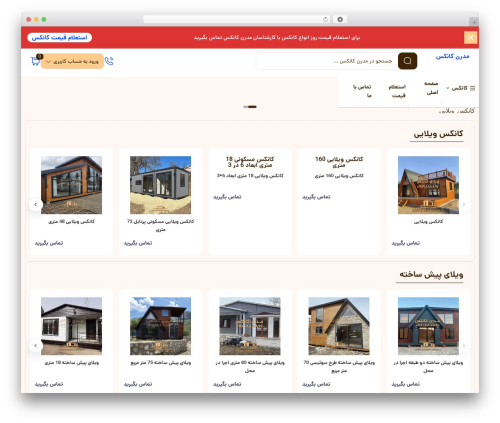Image resolution: width=500 pixels, height=423 pixels.
Task: Open ویلای پیش ساخته 18 متری title
Action: pyautogui.click(x=72, y=362)
